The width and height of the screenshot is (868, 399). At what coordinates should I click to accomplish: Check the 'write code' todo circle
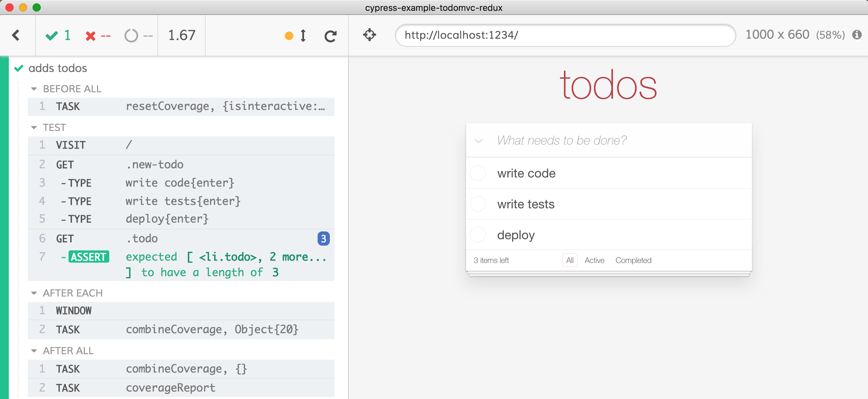pyautogui.click(x=478, y=173)
